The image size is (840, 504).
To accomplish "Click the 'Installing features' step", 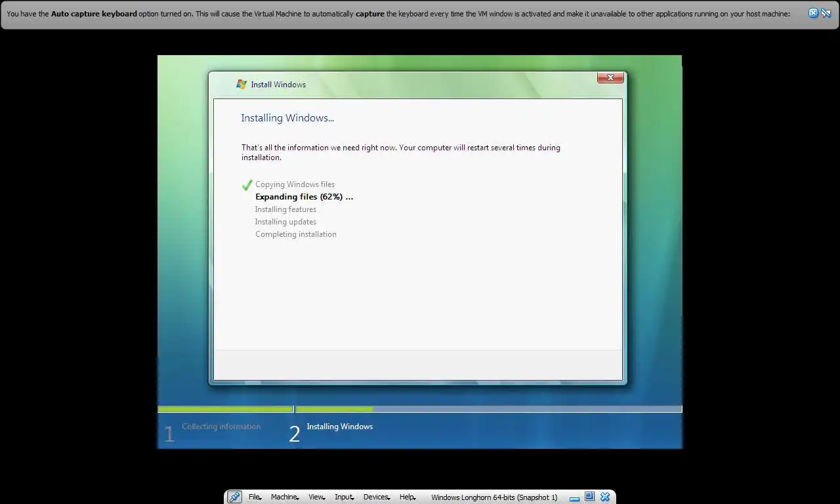I will 285,209.
